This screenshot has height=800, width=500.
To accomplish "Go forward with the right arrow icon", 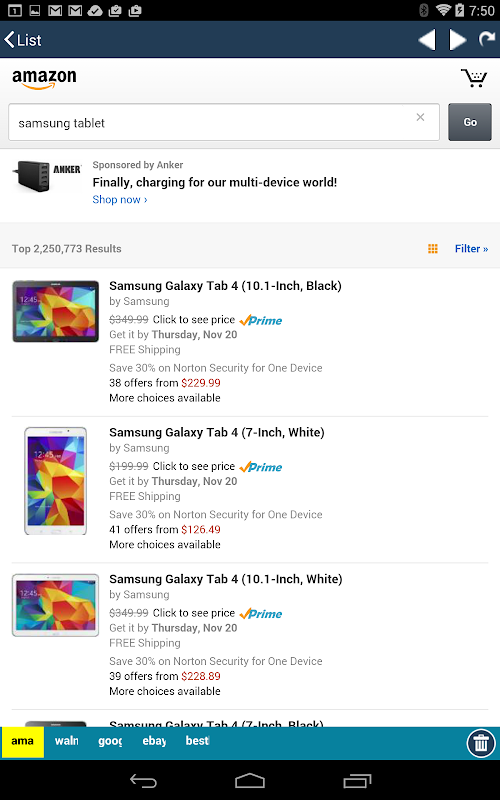I will click(457, 40).
